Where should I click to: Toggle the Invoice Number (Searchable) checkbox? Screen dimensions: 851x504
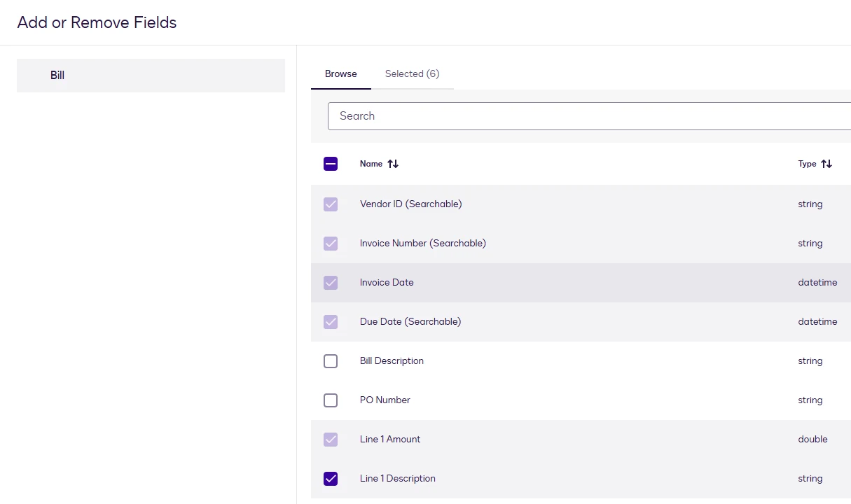[x=331, y=244]
